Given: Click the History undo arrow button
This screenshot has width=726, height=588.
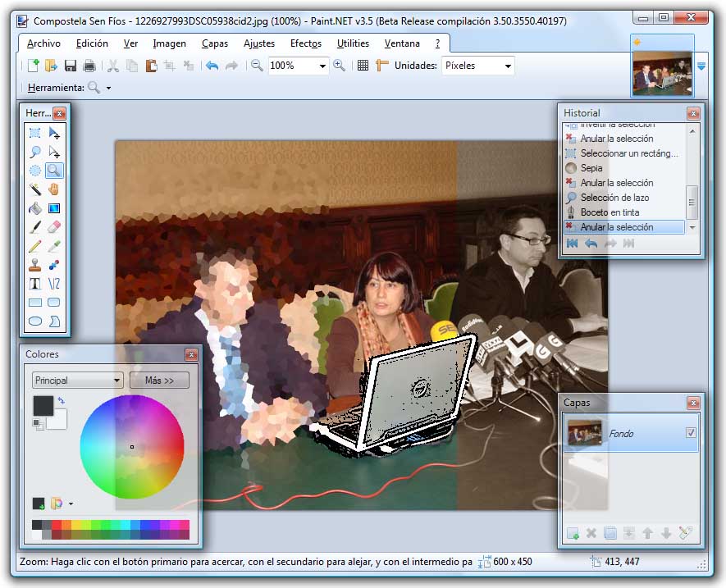Looking at the screenshot, I should (x=591, y=244).
